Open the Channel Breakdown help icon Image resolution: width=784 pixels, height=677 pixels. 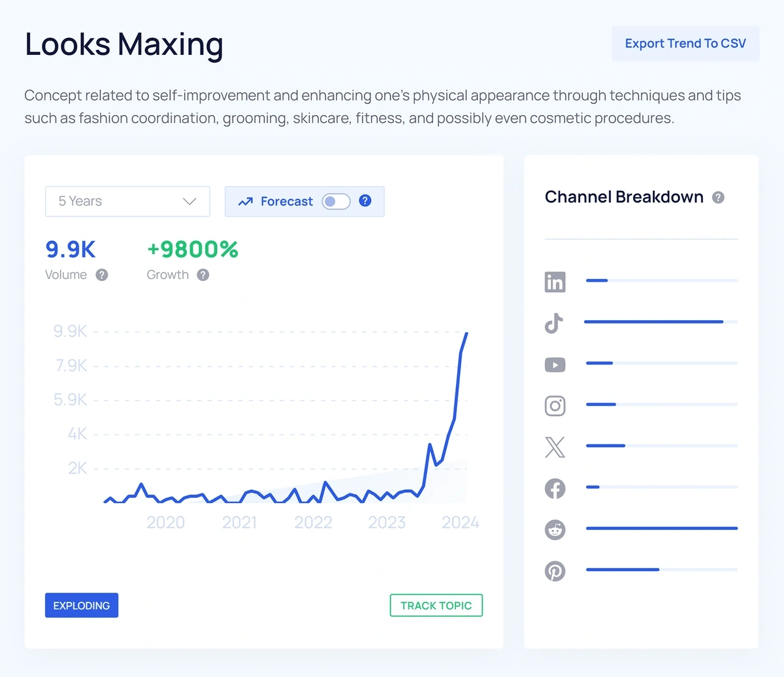coord(717,197)
